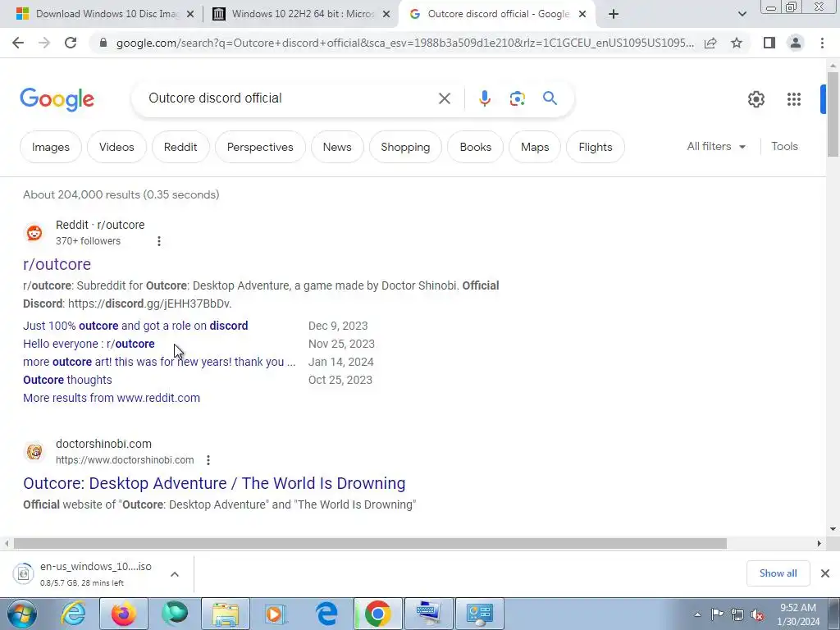The height and width of the screenshot is (630, 840).
Task: Close the downloads bar
Action: point(825,573)
